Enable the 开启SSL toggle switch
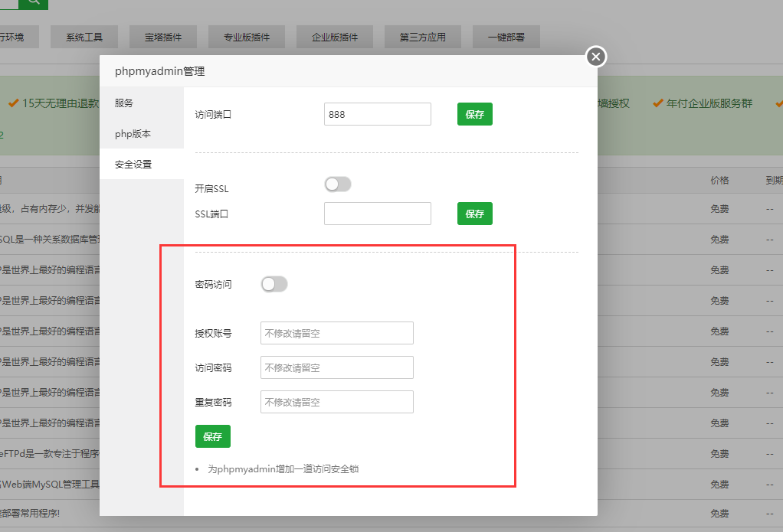This screenshot has height=532, width=783. 338,184
